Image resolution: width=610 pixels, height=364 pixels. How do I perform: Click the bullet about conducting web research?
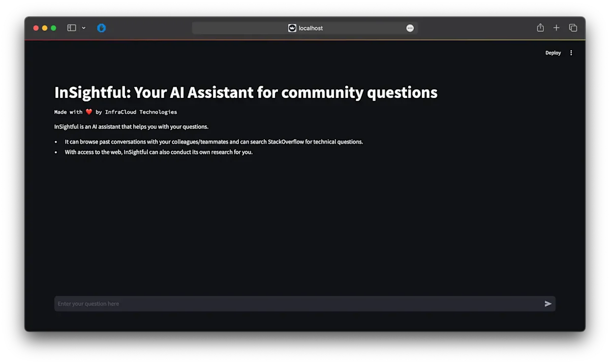tap(159, 152)
